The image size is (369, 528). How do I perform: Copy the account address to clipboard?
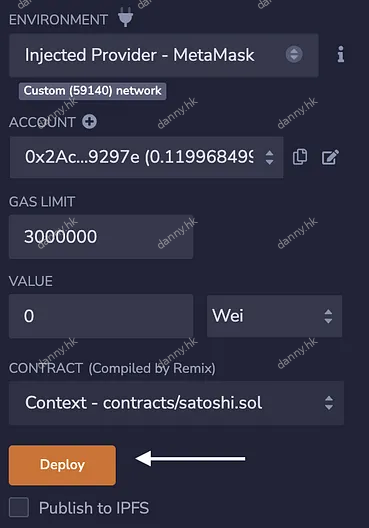(300, 157)
